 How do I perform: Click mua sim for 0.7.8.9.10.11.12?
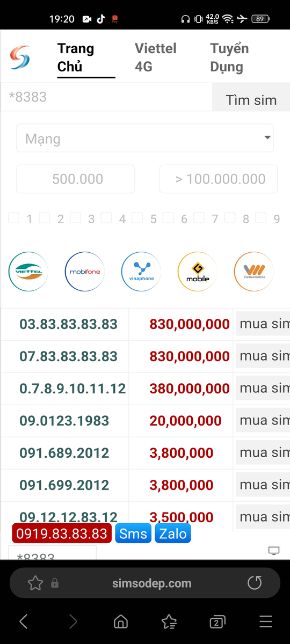pos(264,389)
